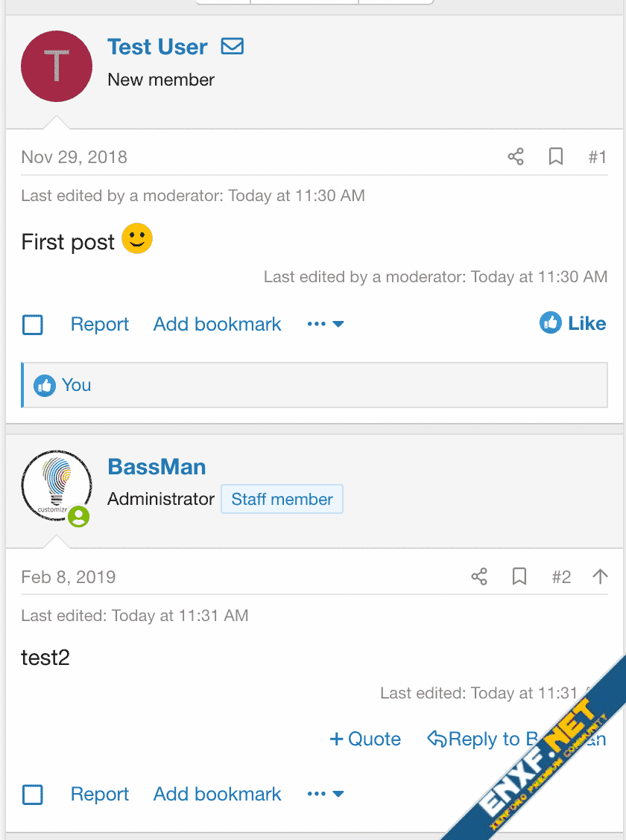
Task: Bookmark post #1 using the bookmark icon
Action: pos(556,156)
